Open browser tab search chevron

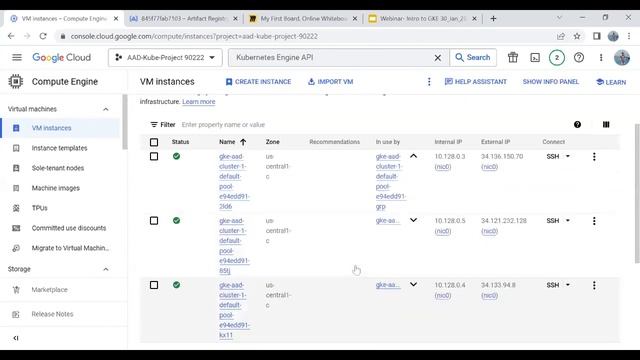[x=559, y=18]
